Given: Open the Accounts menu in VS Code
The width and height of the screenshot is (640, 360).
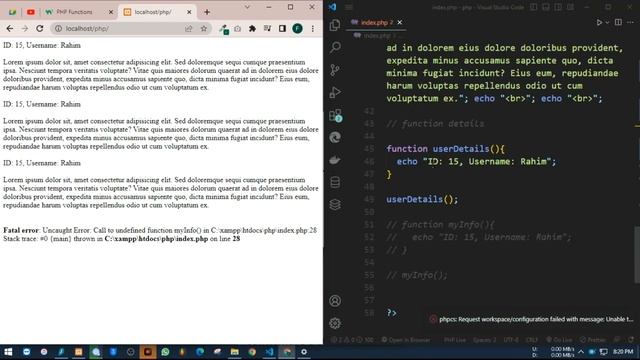Looking at the screenshot, I should pyautogui.click(x=335, y=301).
